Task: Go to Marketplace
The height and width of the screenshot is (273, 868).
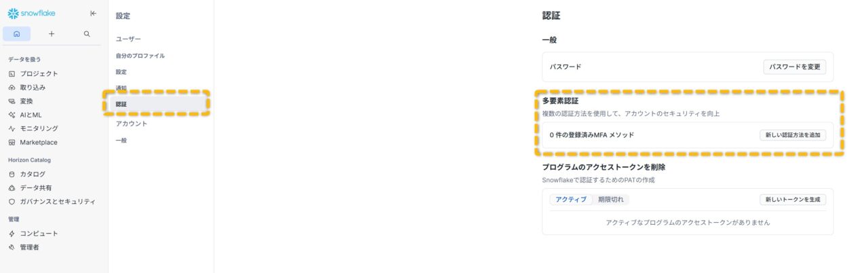Action: pyautogui.click(x=38, y=143)
